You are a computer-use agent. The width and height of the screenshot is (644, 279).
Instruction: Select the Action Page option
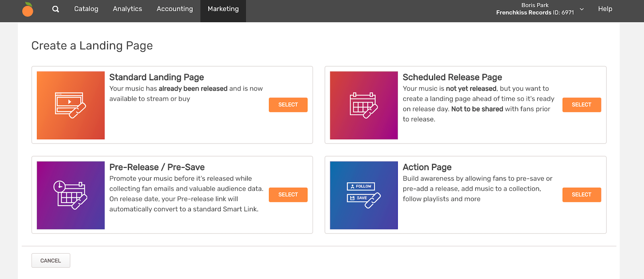581,195
